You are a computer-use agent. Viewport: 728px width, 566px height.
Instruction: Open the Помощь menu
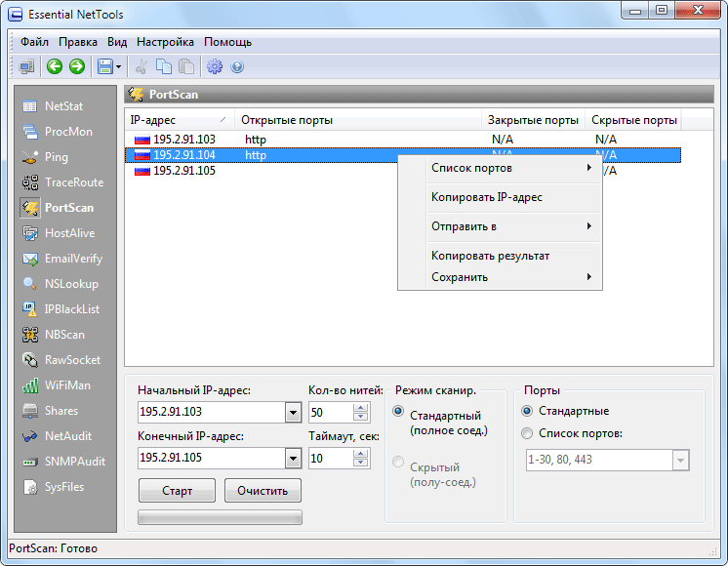pyautogui.click(x=228, y=42)
